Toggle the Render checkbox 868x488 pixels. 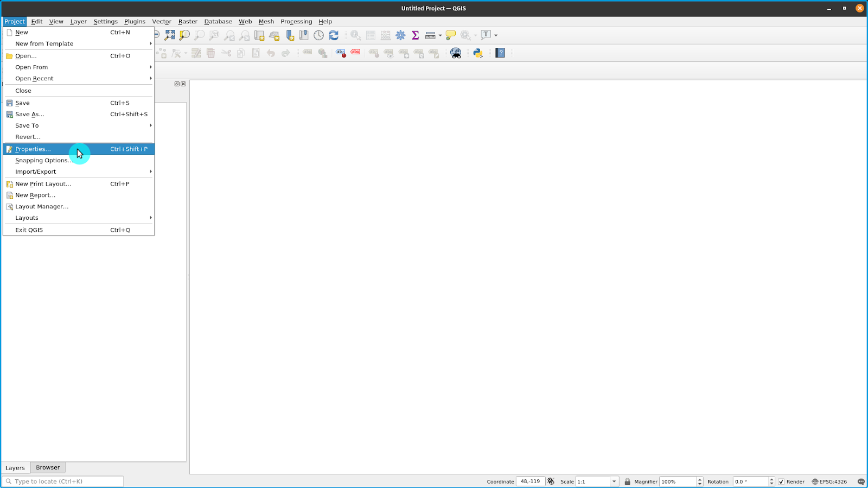pyautogui.click(x=781, y=481)
